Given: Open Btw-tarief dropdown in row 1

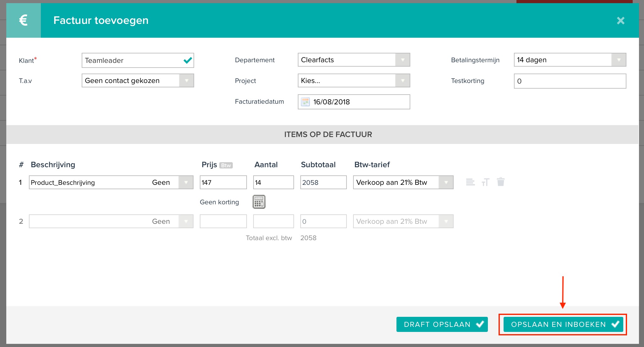Looking at the screenshot, I should tap(403, 182).
